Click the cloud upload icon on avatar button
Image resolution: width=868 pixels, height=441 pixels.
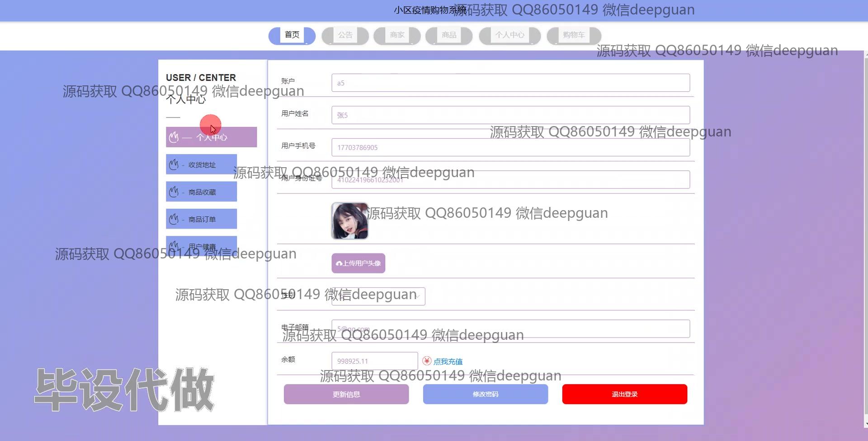(339, 263)
